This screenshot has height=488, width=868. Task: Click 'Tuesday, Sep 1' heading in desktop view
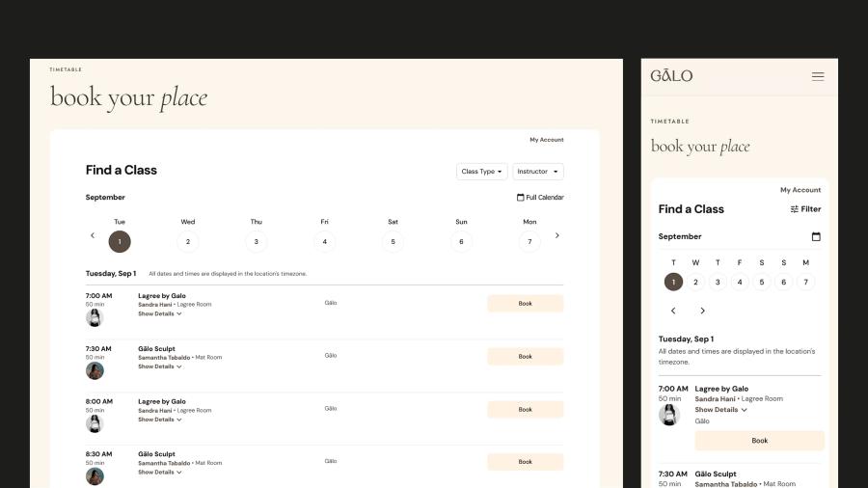pyautogui.click(x=111, y=274)
